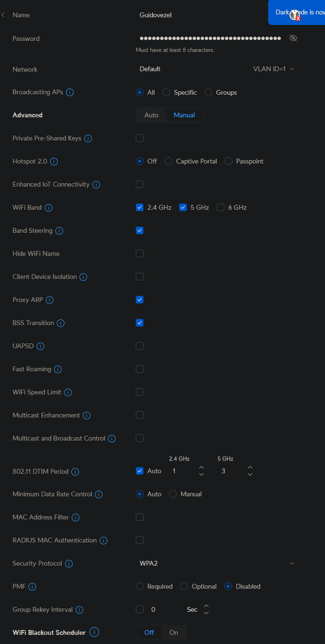Enable the 6 GHz WiFi band checkbox
Image resolution: width=325 pixels, height=644 pixels.
pos(221,207)
